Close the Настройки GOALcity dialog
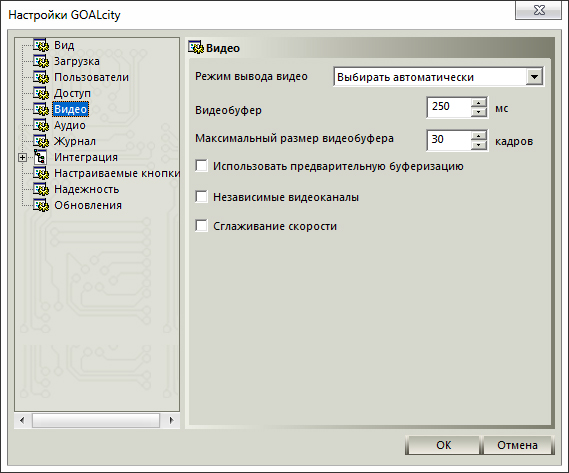This screenshot has height=473, width=569. tap(539, 10)
